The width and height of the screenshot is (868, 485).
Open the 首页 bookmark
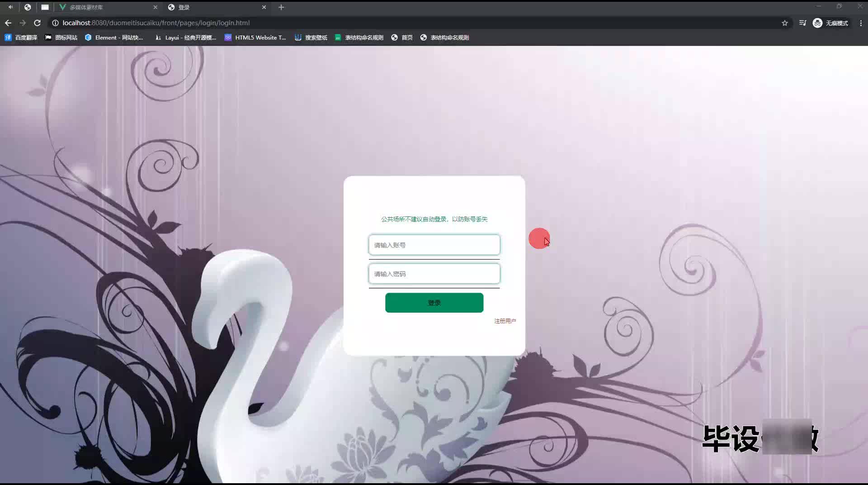click(402, 38)
